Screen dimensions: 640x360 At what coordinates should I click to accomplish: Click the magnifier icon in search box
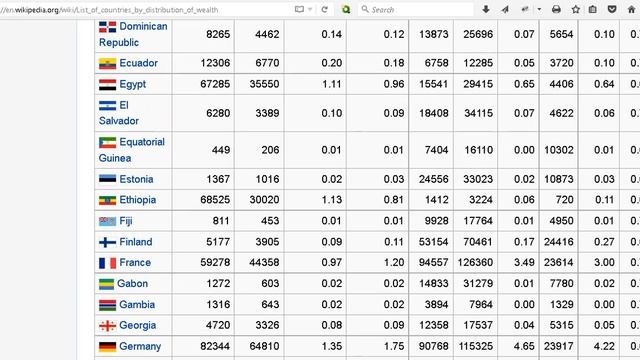[365, 9]
